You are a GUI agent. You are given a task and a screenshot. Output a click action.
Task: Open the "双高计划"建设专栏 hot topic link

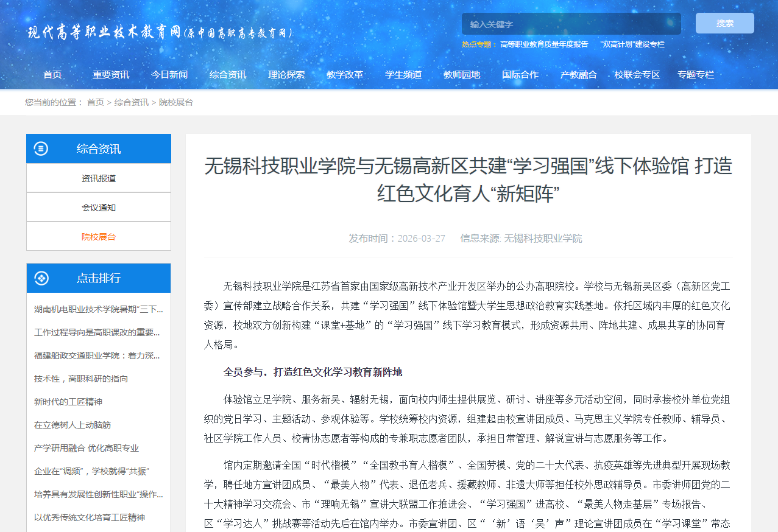click(x=632, y=44)
